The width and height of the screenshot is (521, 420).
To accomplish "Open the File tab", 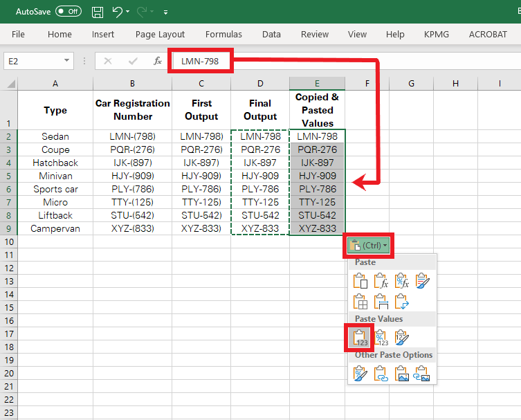I will [x=18, y=34].
